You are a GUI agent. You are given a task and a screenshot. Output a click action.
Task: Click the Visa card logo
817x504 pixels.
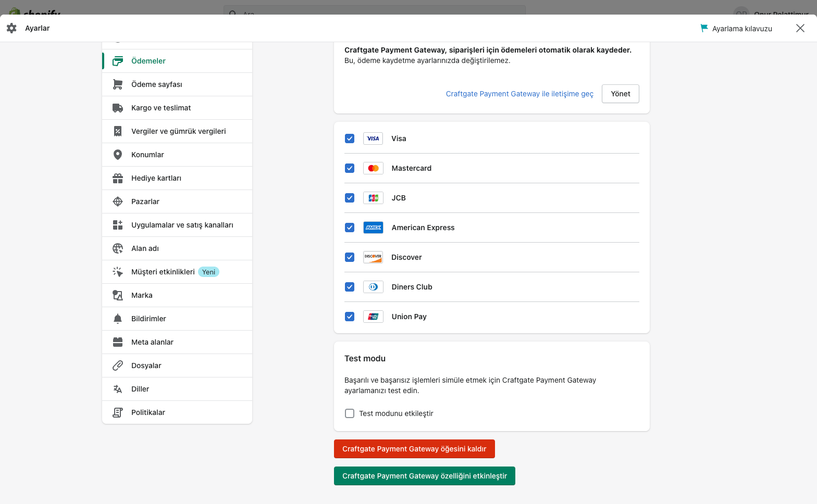pos(373,138)
